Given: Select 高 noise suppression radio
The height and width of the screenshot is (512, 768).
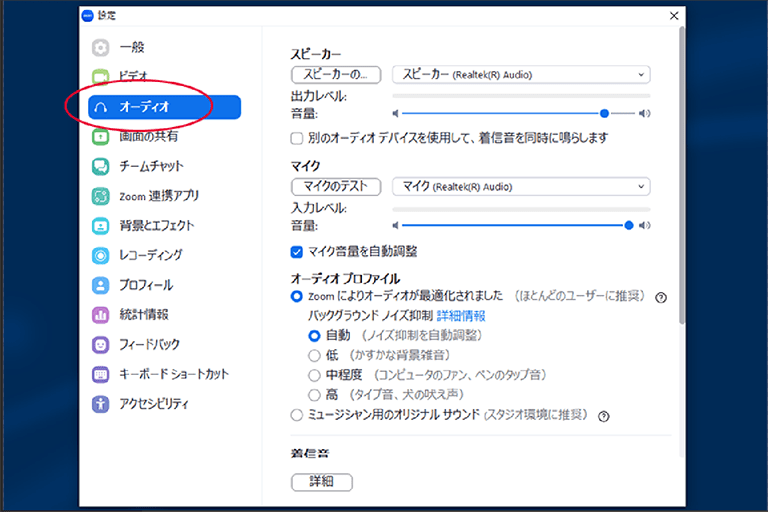Looking at the screenshot, I should [314, 394].
